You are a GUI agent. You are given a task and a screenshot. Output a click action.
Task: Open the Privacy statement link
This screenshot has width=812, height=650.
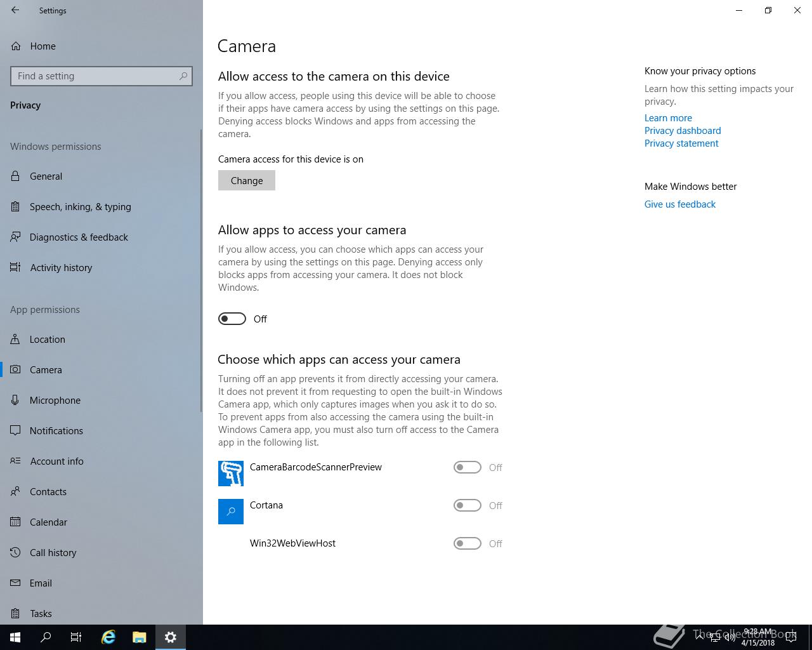(x=681, y=143)
